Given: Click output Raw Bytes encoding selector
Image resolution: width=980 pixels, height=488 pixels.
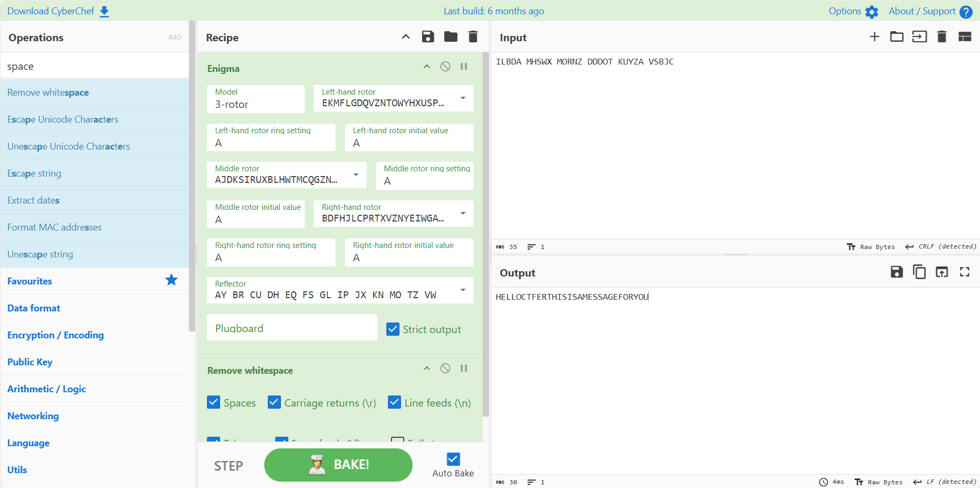Looking at the screenshot, I should tap(879, 482).
